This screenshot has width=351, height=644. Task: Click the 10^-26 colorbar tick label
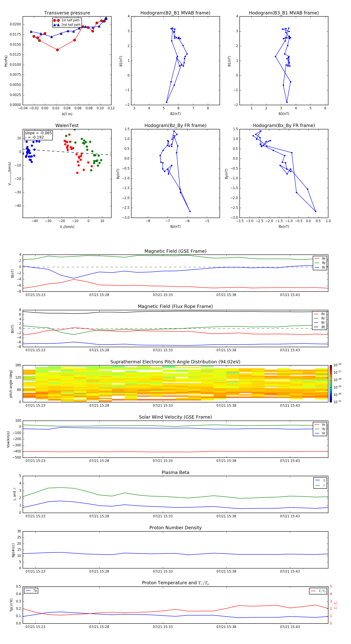point(337,365)
